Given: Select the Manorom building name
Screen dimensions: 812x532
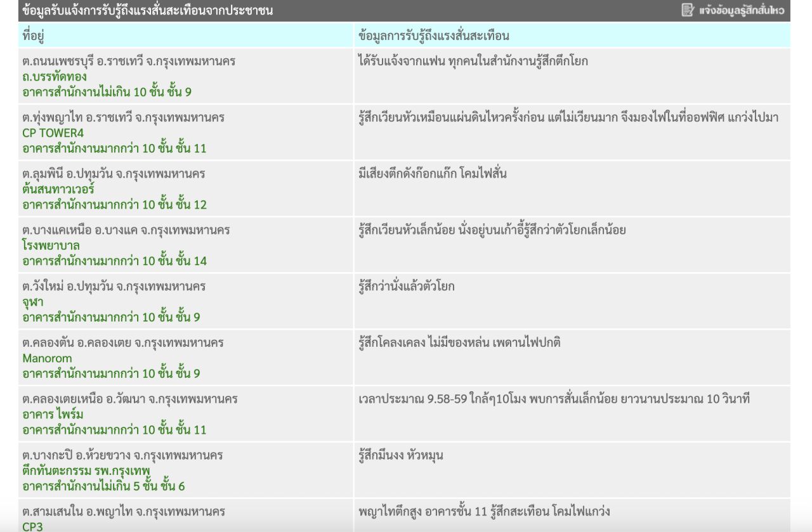Looking at the screenshot, I should [47, 358].
